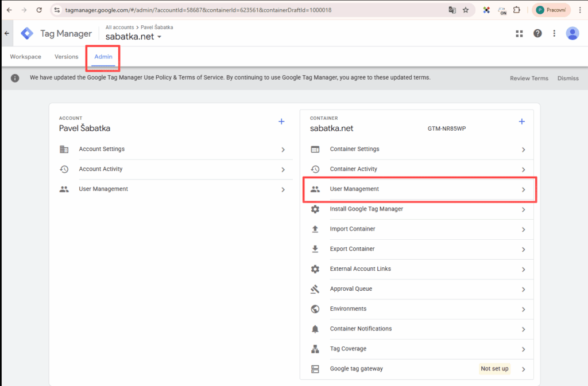Click the Export Container download icon
588x386 pixels.
(315, 249)
